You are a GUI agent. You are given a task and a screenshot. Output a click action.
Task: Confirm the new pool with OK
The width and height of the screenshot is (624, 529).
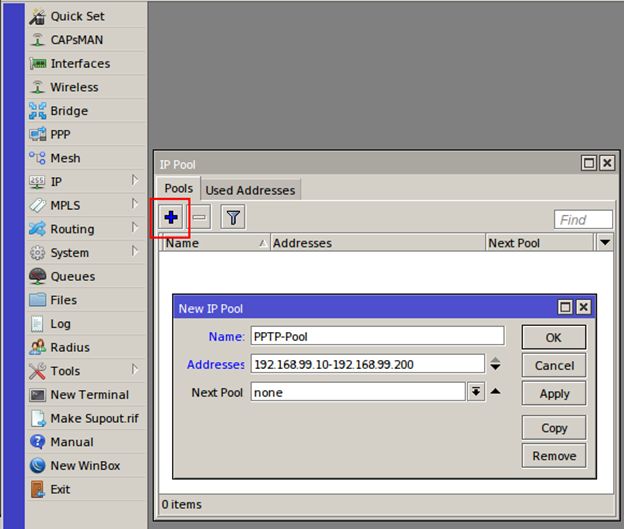(x=554, y=338)
